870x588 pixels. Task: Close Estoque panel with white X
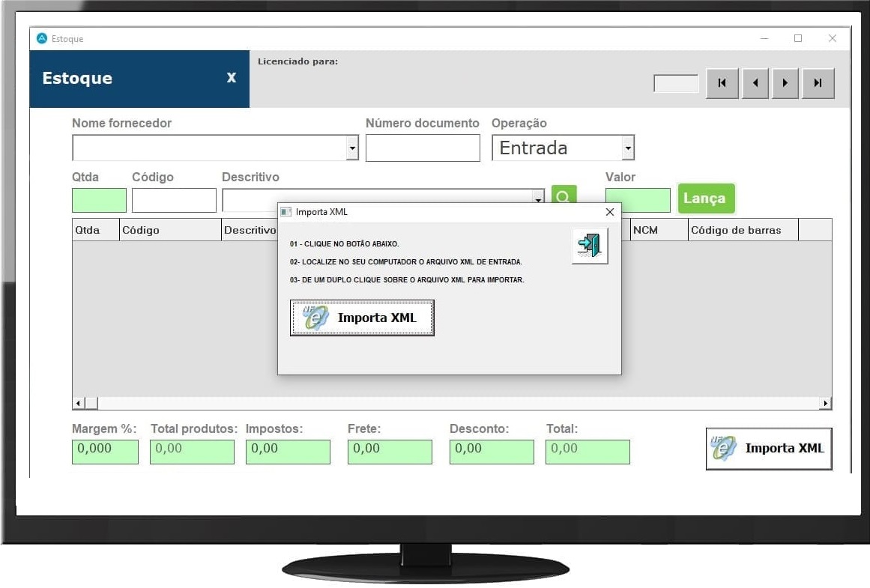coord(232,78)
